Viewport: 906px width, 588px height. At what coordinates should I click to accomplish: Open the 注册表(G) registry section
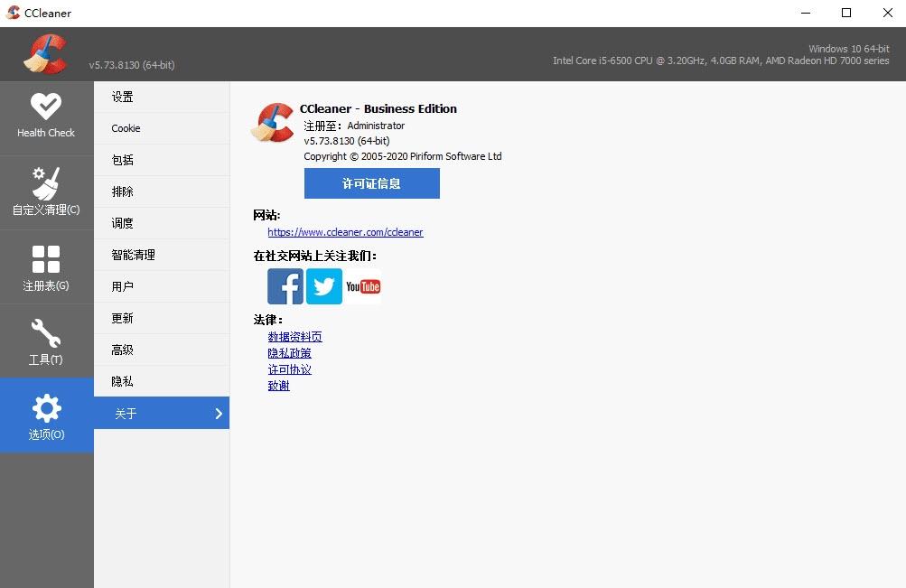pyautogui.click(x=46, y=266)
